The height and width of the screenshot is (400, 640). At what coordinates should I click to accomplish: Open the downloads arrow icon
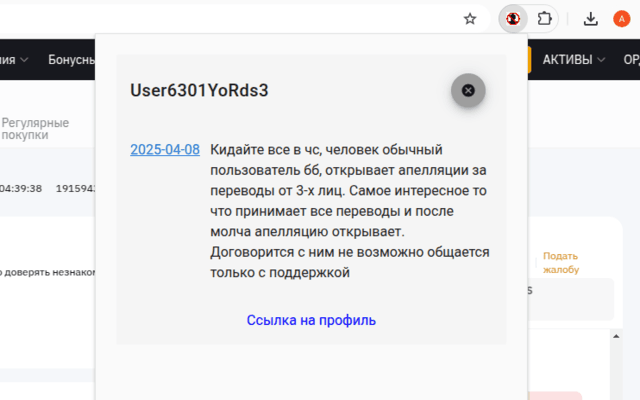tap(591, 19)
